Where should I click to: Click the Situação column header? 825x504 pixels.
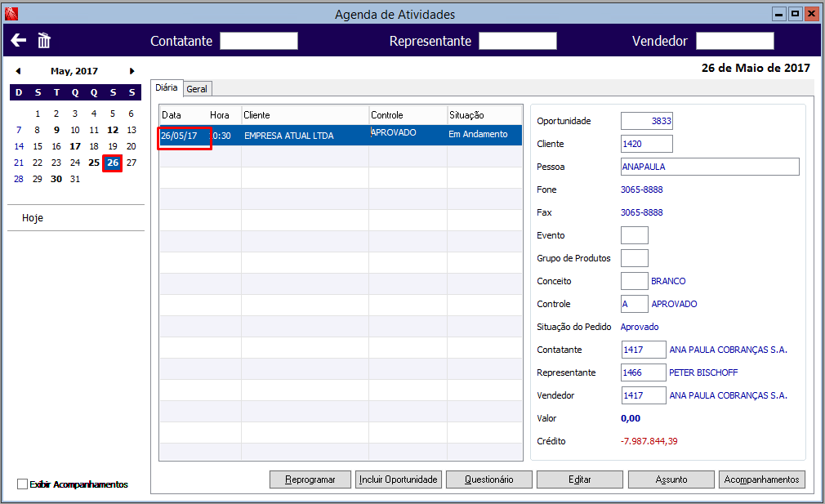[x=484, y=115]
